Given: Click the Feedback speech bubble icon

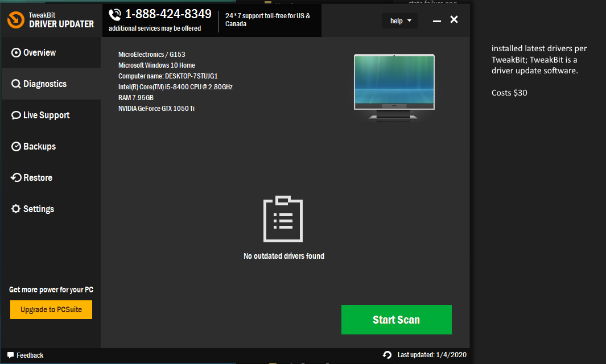Looking at the screenshot, I should click(x=10, y=355).
